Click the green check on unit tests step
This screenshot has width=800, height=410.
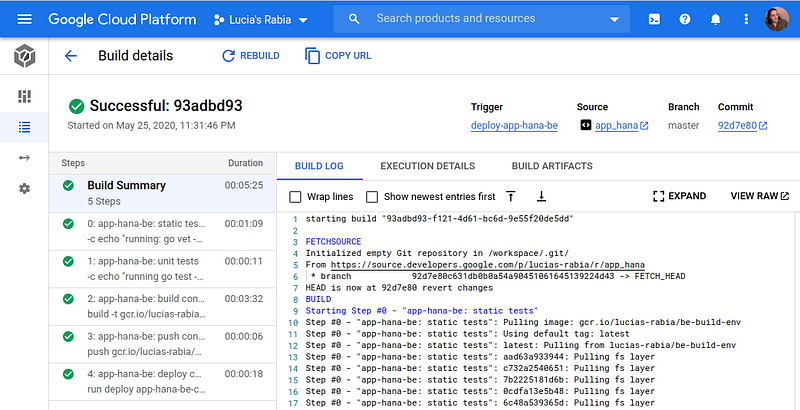pyautogui.click(x=68, y=262)
